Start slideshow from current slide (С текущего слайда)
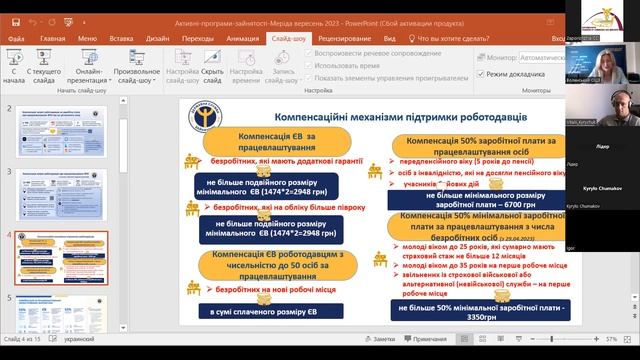 click(44, 66)
